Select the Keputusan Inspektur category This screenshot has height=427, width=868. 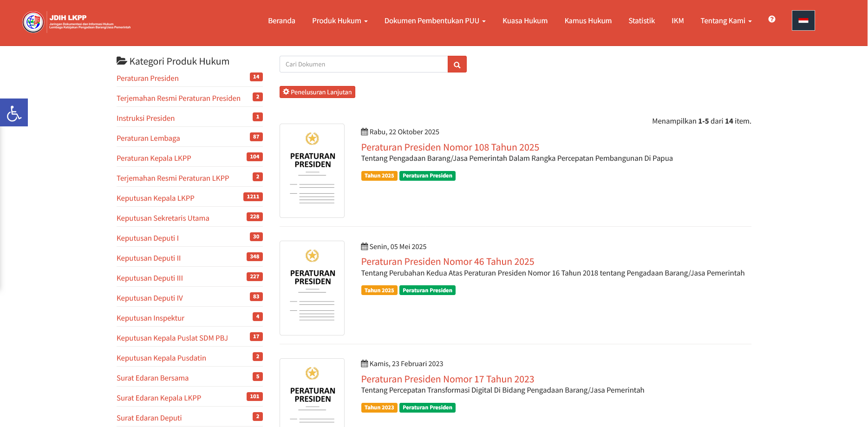coord(150,318)
